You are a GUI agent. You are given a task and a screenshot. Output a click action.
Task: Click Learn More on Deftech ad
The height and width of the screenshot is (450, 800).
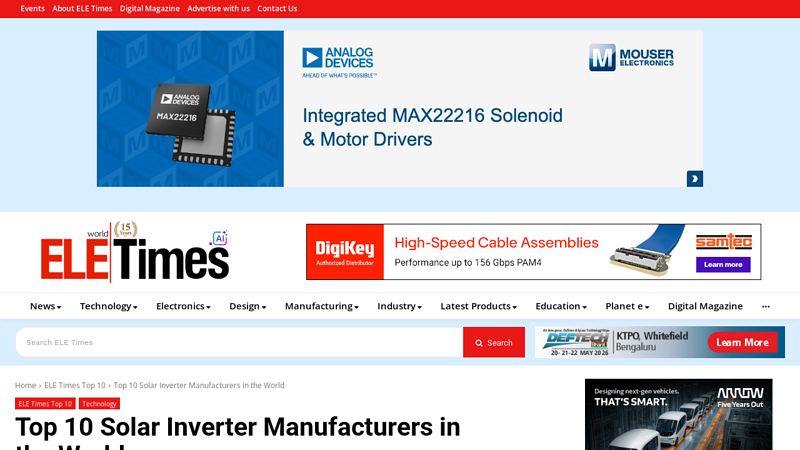(742, 342)
